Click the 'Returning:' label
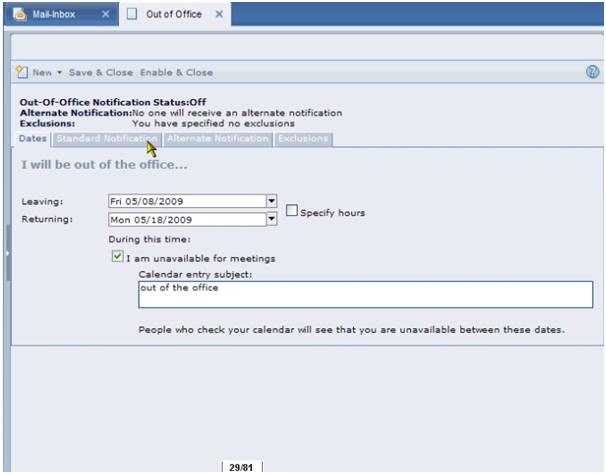The width and height of the screenshot is (606, 474). [47, 219]
